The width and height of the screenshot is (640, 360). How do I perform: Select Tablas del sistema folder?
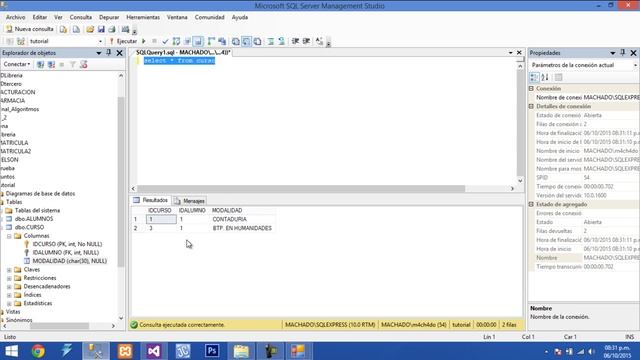pos(37,211)
